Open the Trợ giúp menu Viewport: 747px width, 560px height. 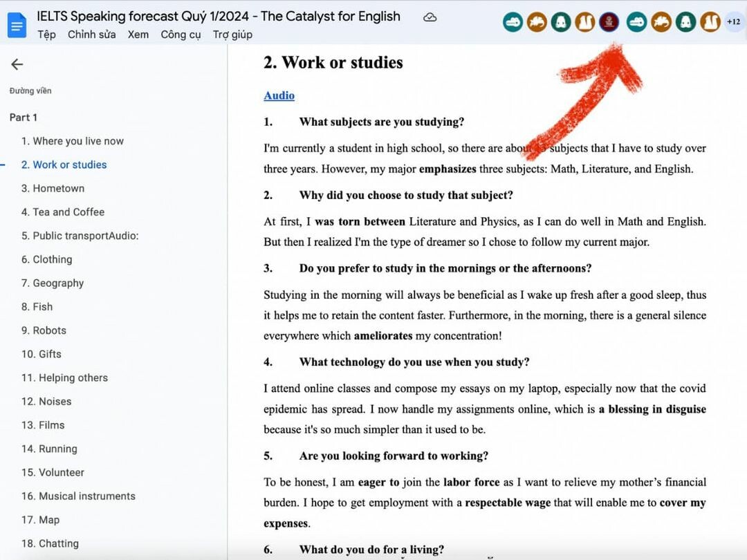[x=232, y=35]
